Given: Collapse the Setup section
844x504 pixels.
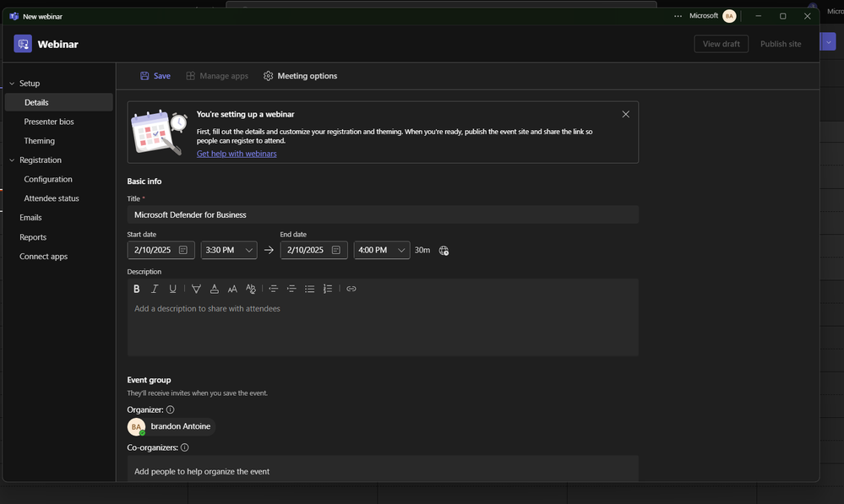Looking at the screenshot, I should pyautogui.click(x=12, y=84).
